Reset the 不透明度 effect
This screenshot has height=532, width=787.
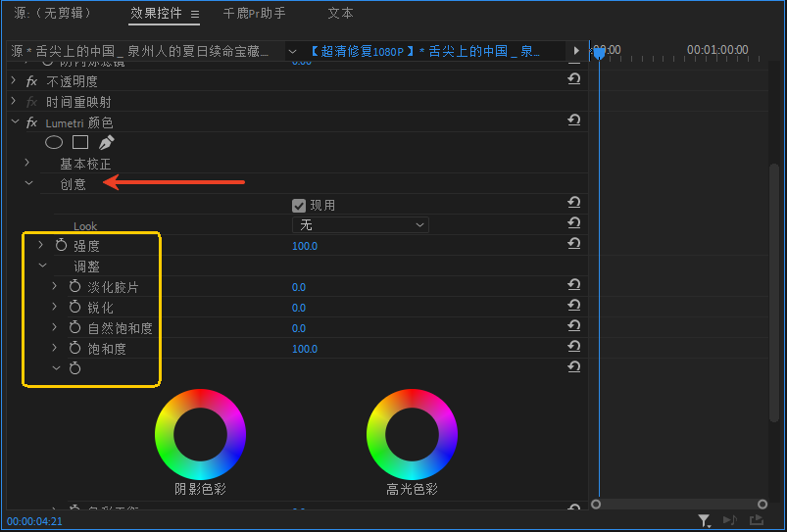(x=574, y=78)
